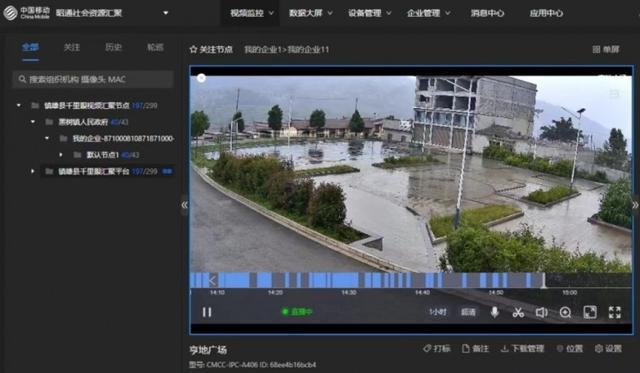Collapse the left sidebar with double-chevron handle
Screen dimensions: 640x373
point(184,205)
